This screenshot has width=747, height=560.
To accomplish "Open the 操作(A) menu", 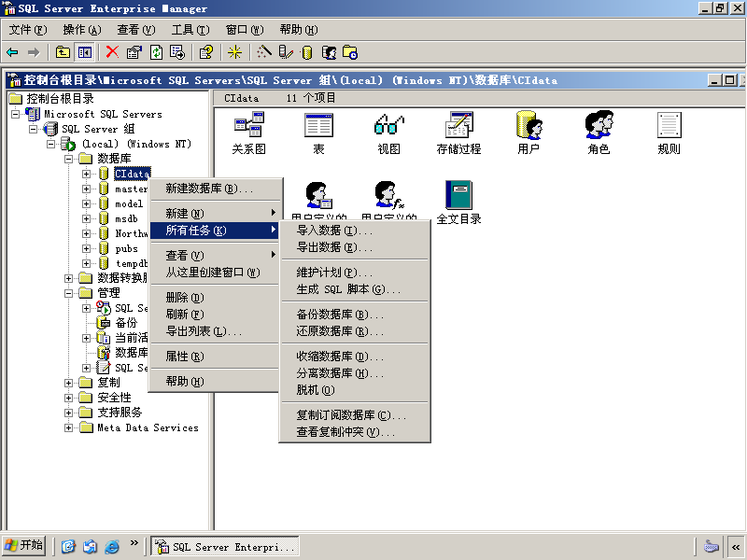I will 82,30.
